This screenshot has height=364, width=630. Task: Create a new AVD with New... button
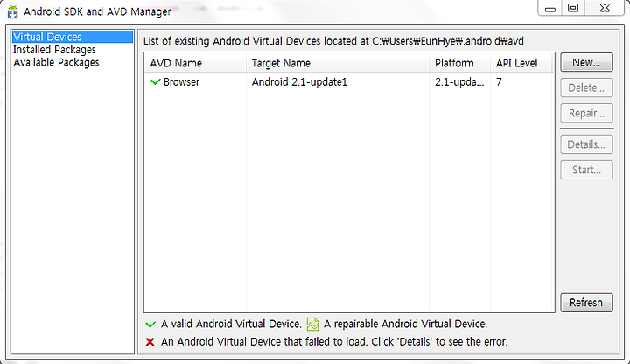pyautogui.click(x=586, y=63)
